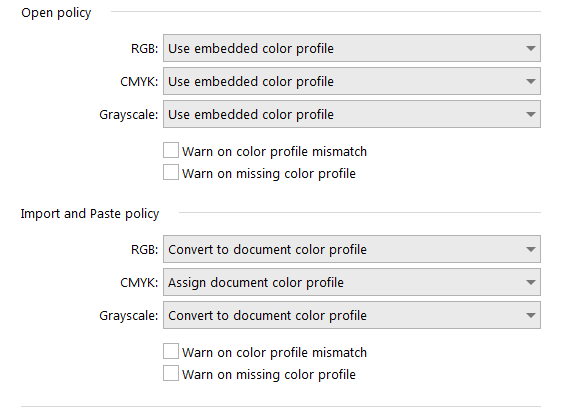This screenshot has height=408, width=562.
Task: Click Import and Paste 'Warn on missing color profile' text
Action: [x=269, y=375]
